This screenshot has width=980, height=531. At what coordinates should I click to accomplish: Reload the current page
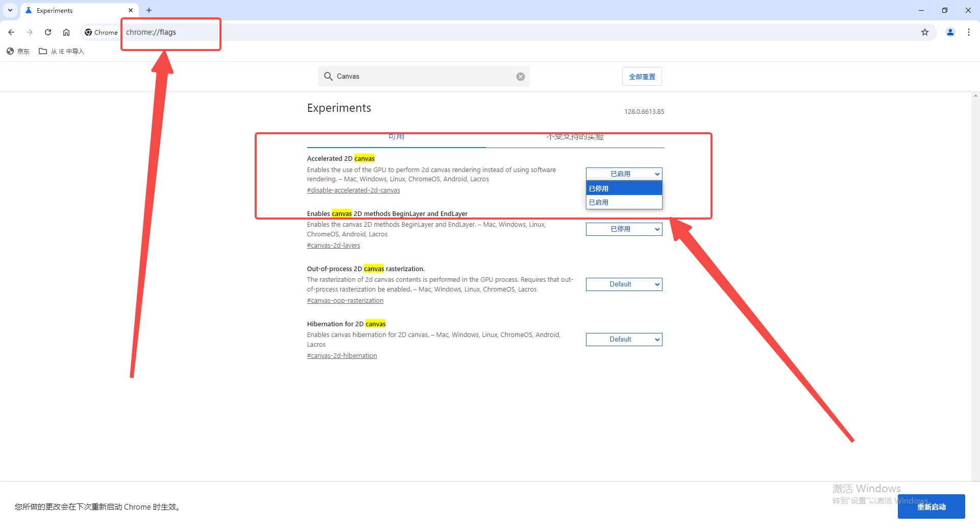click(48, 32)
